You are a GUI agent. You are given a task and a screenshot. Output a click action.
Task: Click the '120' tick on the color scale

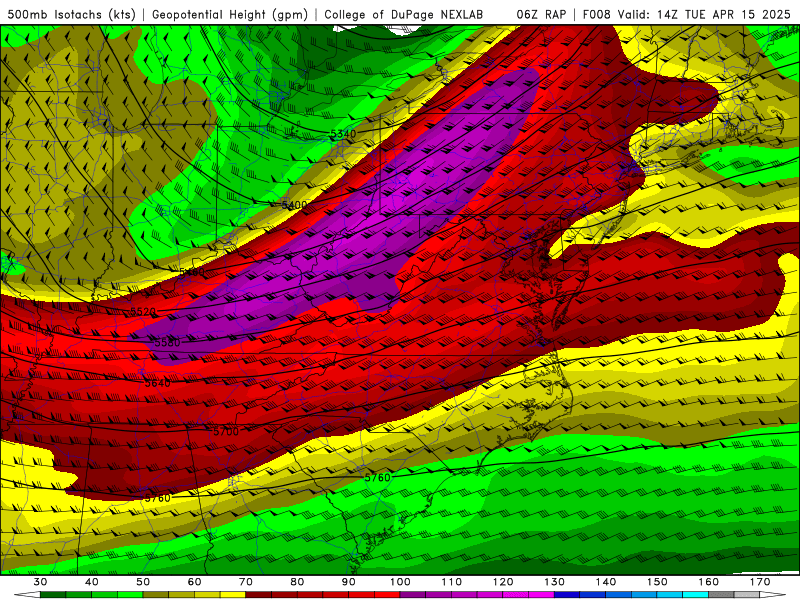[x=503, y=582]
